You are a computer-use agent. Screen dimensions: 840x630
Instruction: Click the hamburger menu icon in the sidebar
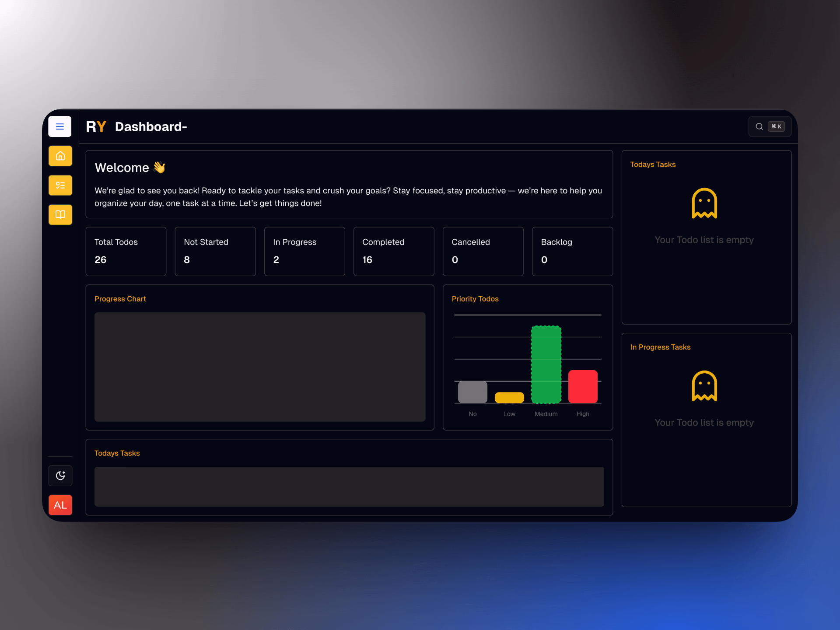pos(60,126)
